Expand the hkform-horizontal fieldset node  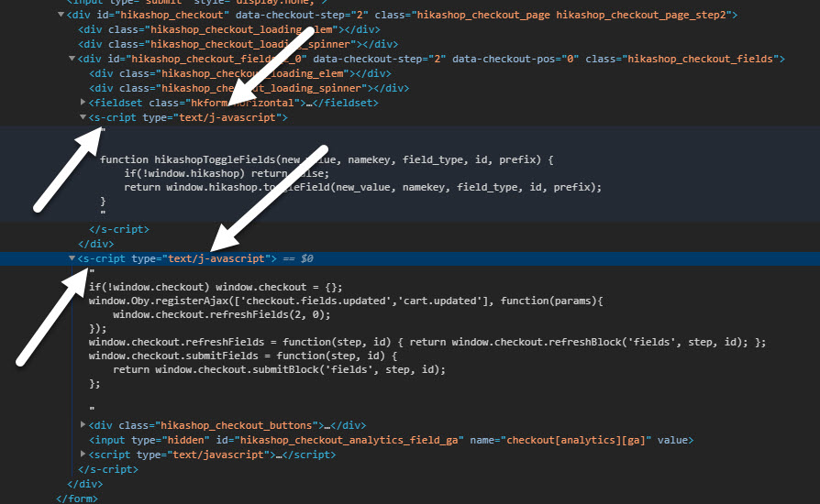[83, 102]
